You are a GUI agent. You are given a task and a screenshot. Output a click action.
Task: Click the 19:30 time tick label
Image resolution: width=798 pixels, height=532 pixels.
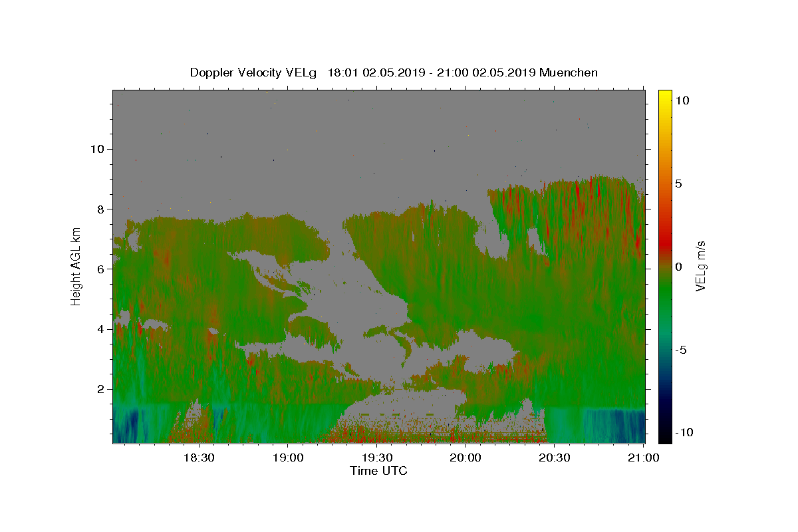coord(376,458)
